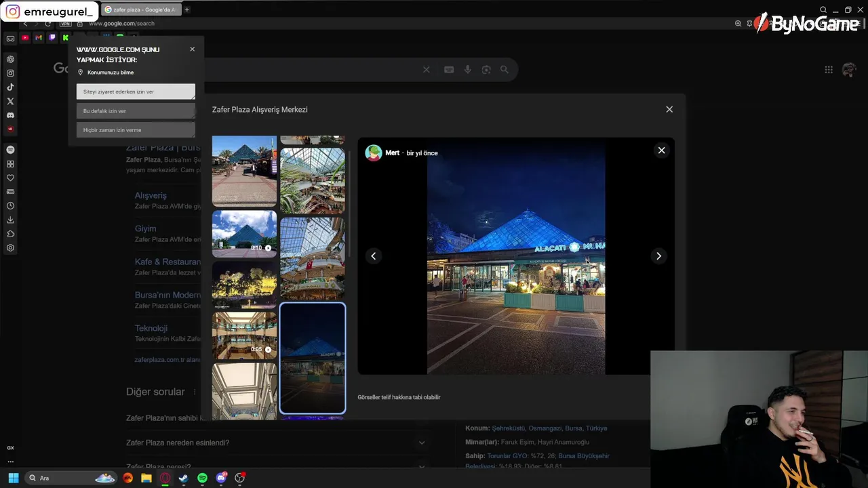Show the previous photo
868x488 pixels.
(373, 256)
